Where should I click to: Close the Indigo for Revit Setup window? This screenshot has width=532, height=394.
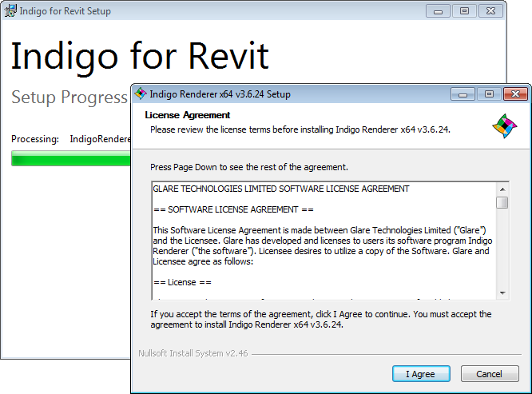click(x=490, y=11)
